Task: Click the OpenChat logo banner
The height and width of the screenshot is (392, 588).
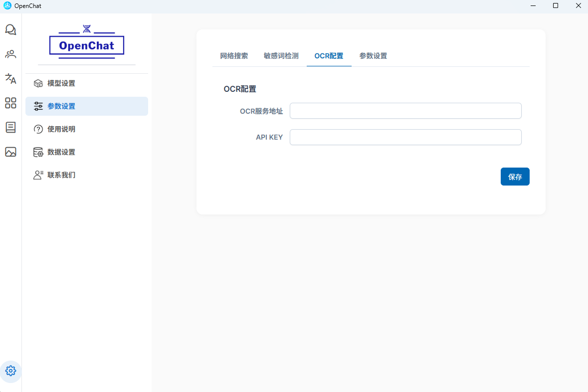Action: coord(87,42)
